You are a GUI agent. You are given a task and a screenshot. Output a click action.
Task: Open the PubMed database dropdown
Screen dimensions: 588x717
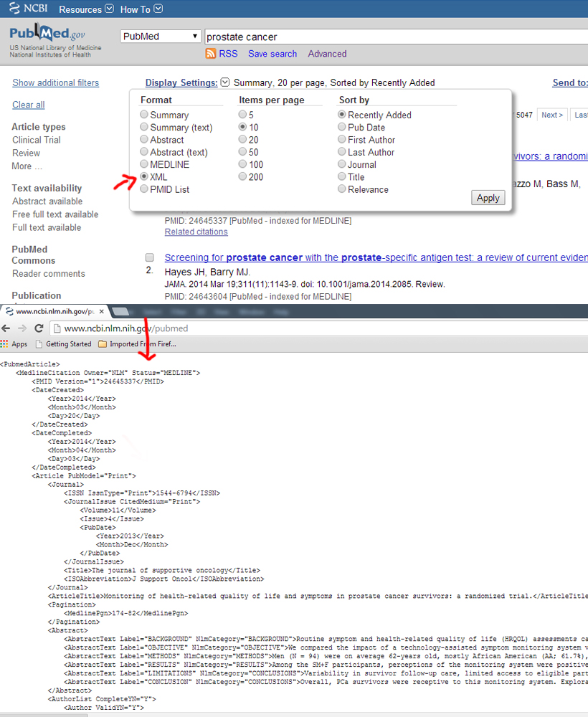[x=161, y=36]
